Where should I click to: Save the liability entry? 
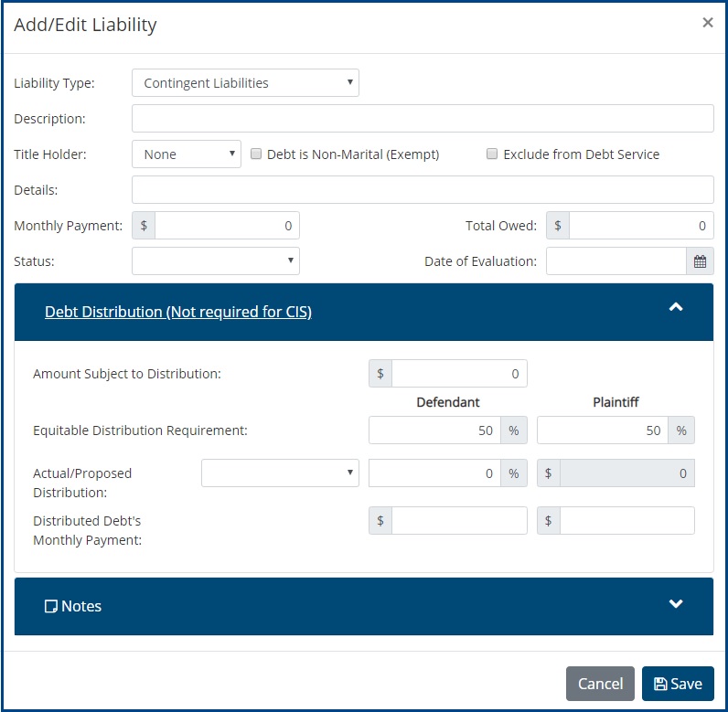coord(678,684)
